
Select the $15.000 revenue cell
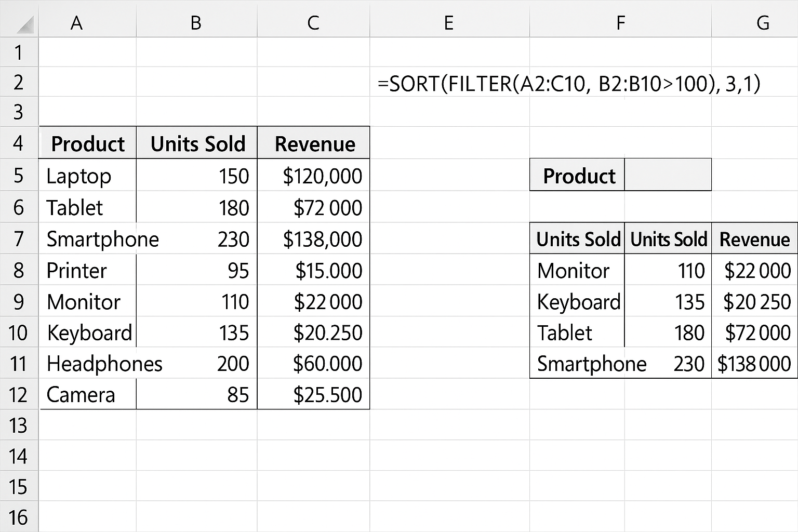(x=313, y=270)
